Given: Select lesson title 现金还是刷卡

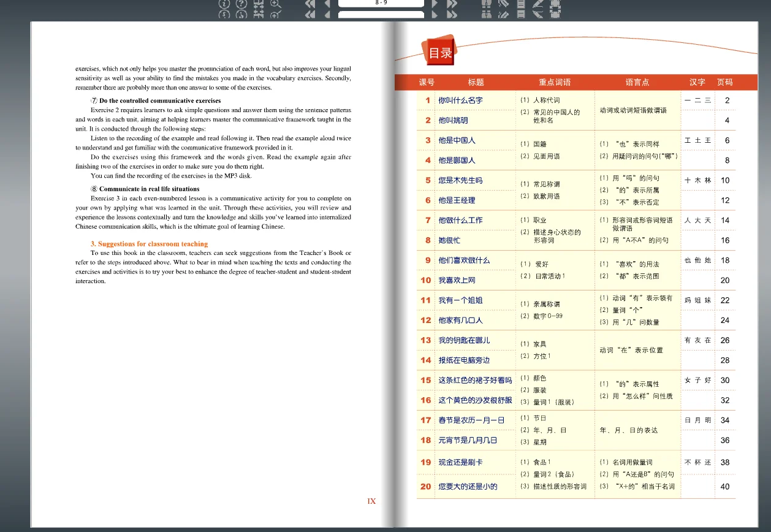Looking at the screenshot, I should (x=461, y=463).
